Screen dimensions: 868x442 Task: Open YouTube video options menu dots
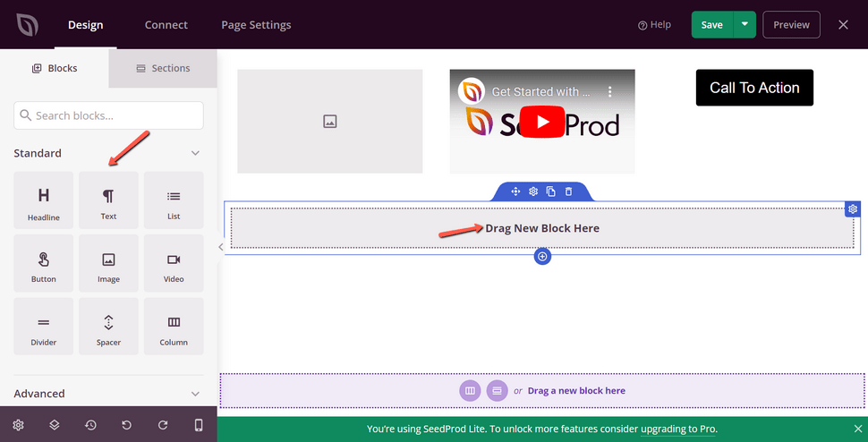[609, 92]
